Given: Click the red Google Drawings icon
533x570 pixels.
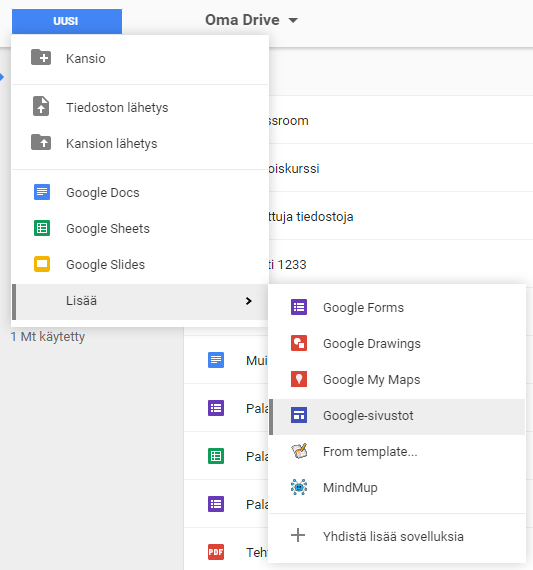Looking at the screenshot, I should 299,343.
